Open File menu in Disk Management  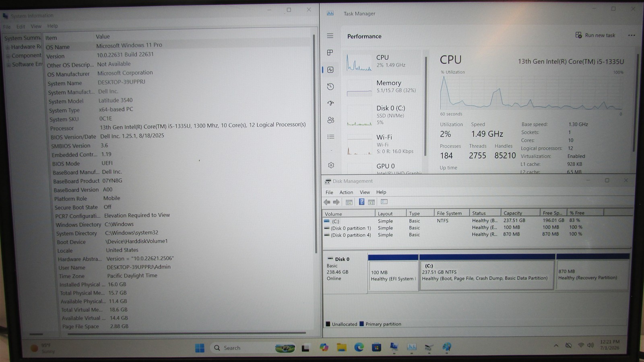tap(329, 192)
